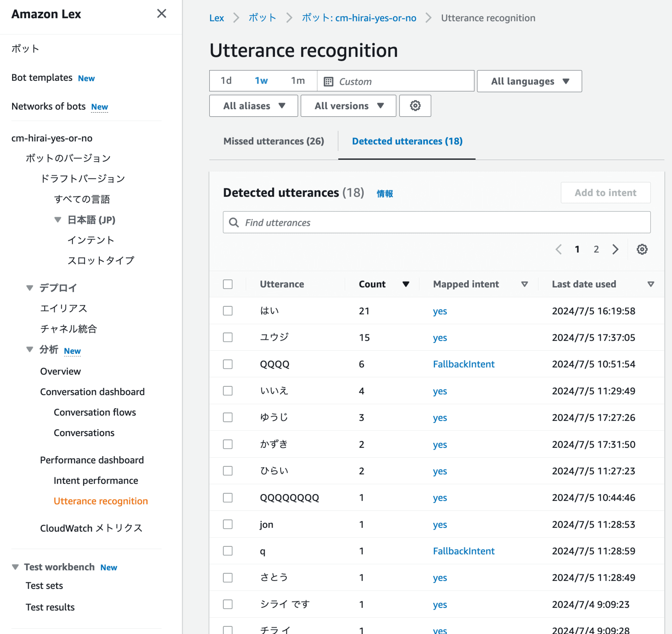Open Networks of bots in sidebar
The height and width of the screenshot is (634, 672).
pos(48,107)
